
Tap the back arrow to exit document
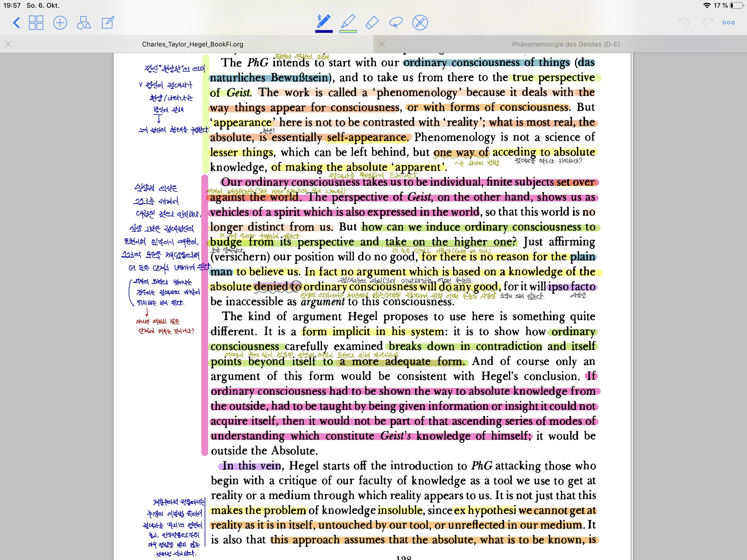pos(16,23)
